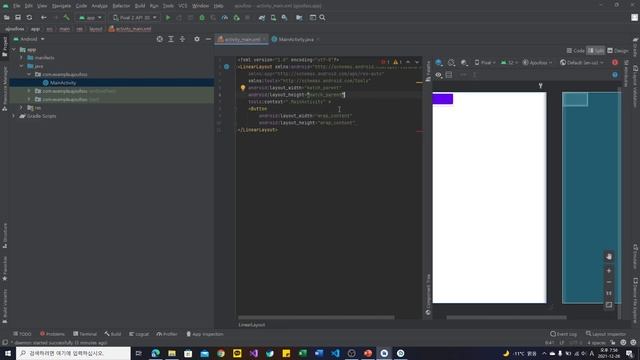Open the VCS menu
This screenshot has height=360, width=640.
click(x=182, y=6)
